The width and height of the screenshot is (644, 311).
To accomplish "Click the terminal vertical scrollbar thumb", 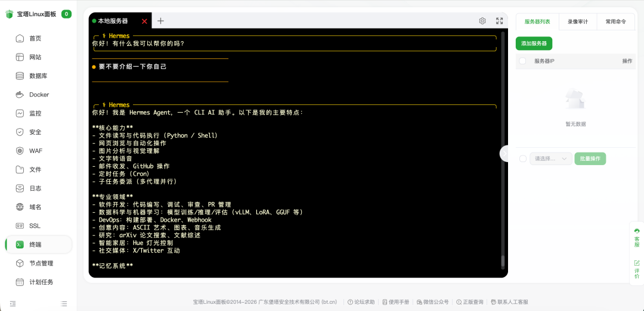I will coord(502,262).
